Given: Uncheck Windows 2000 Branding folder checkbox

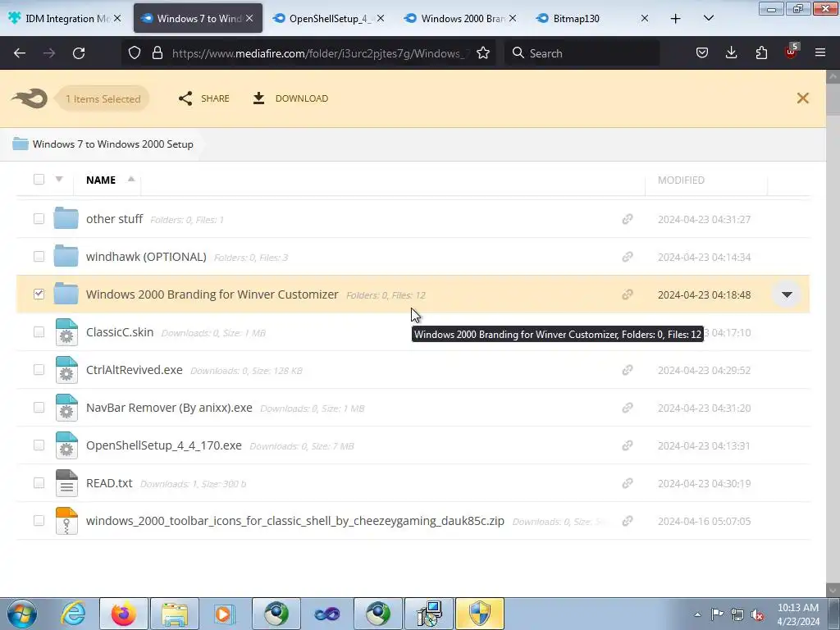Looking at the screenshot, I should (39, 294).
